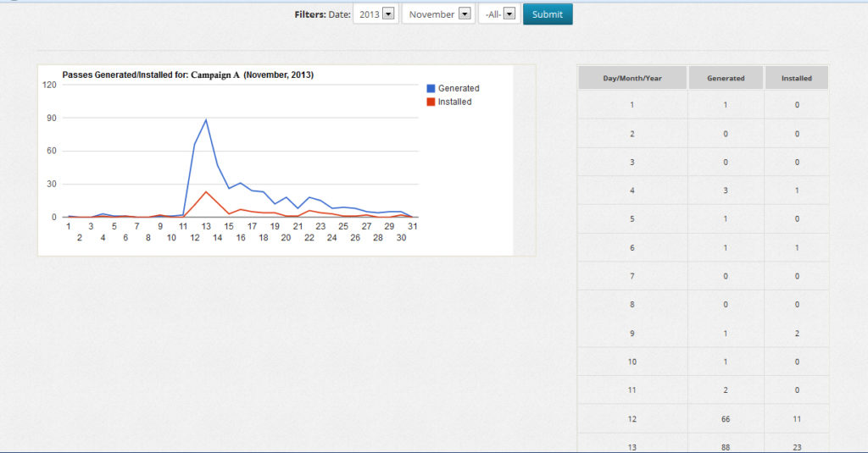The height and width of the screenshot is (453, 868).
Task: Open the -All- filter dropdown
Action: (499, 14)
